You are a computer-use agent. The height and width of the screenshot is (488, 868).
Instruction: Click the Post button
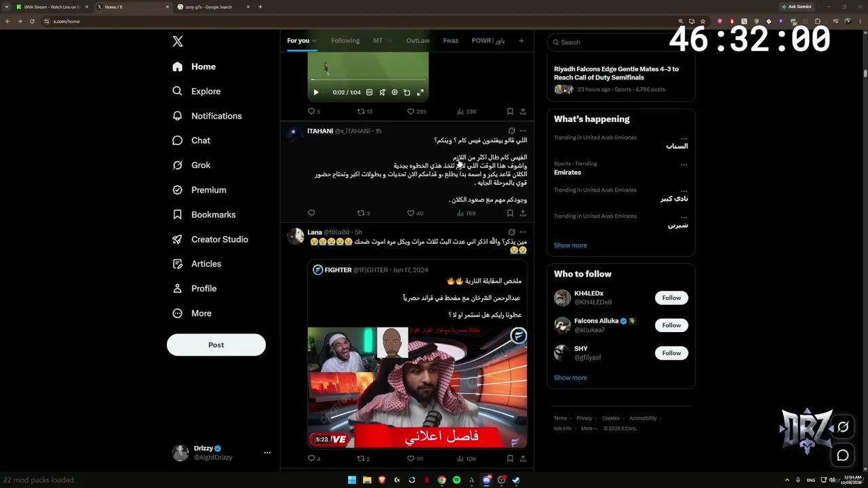(216, 345)
